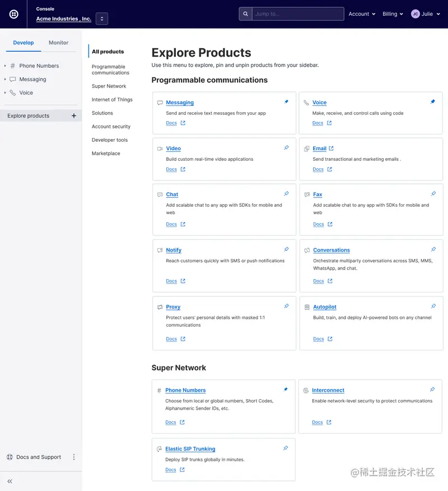Image resolution: width=448 pixels, height=491 pixels.
Task: Toggle pin for Autopilot product
Action: coord(433,307)
